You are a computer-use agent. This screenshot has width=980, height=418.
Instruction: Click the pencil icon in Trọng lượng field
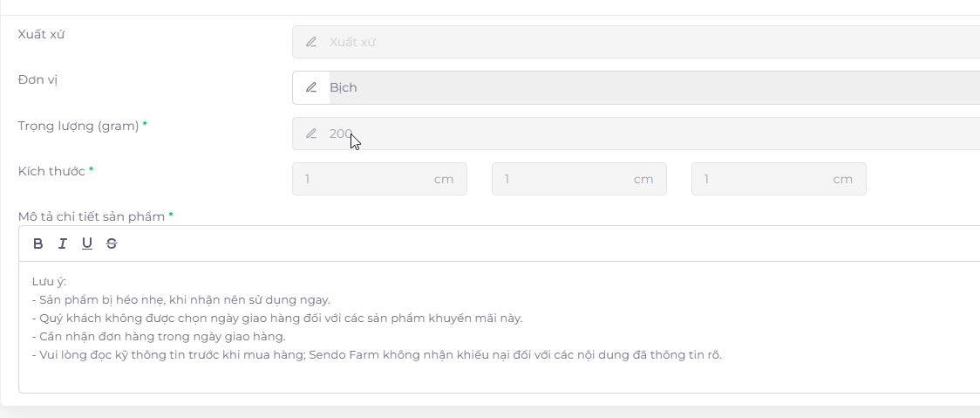coord(310,134)
